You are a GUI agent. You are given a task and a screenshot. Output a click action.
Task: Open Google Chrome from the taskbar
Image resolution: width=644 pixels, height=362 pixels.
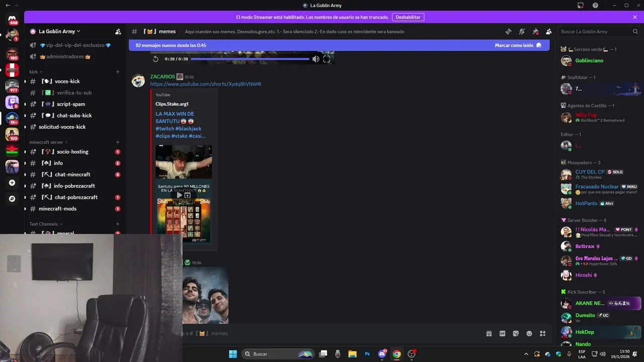[396, 354]
